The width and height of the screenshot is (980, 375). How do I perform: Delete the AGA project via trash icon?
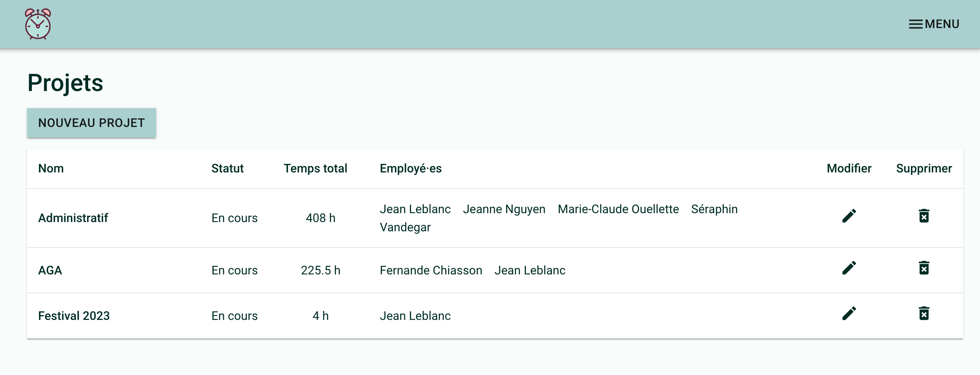[924, 268]
